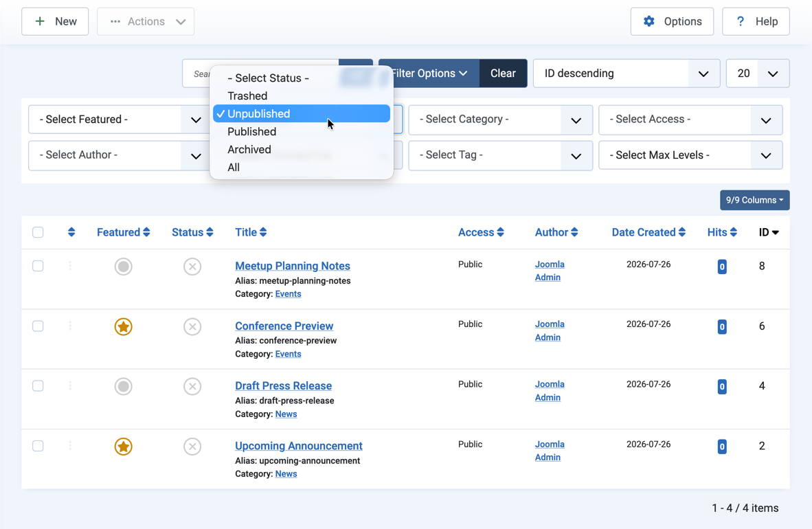Select checkbox for Draft Press Release
The width and height of the screenshot is (812, 529).
point(38,386)
